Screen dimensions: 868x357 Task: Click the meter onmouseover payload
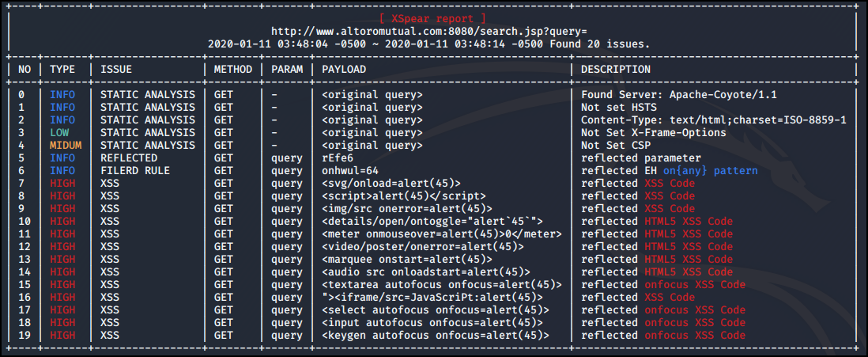442,234
